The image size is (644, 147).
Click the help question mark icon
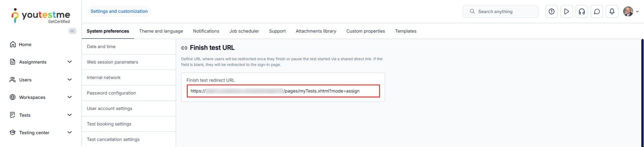(x=551, y=11)
